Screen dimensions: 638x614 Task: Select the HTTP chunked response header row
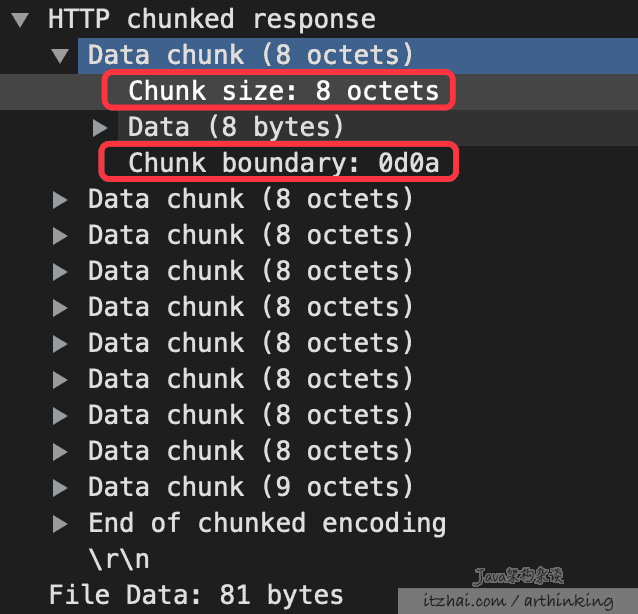[319, 19]
